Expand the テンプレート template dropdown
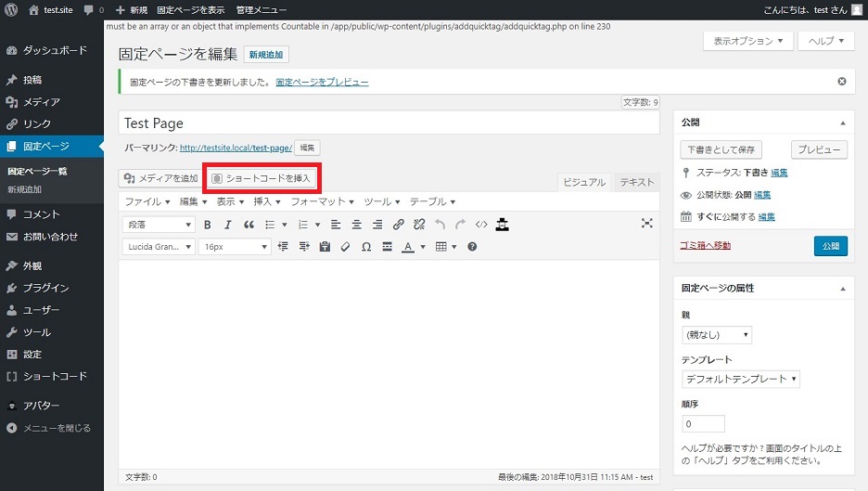Image resolution: width=868 pixels, height=491 pixels. tap(740, 379)
